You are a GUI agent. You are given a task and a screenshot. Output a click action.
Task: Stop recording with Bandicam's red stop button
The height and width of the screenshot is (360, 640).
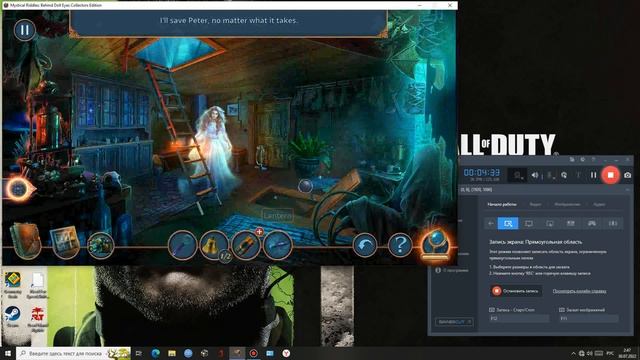point(610,175)
